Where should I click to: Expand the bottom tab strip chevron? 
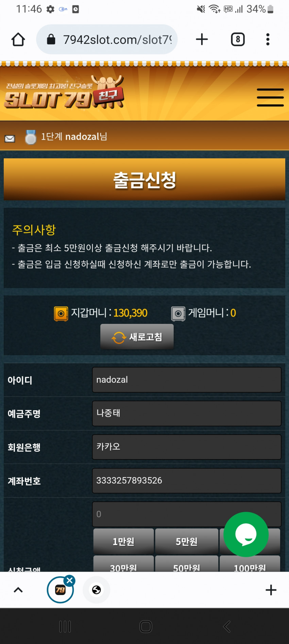[18, 590]
